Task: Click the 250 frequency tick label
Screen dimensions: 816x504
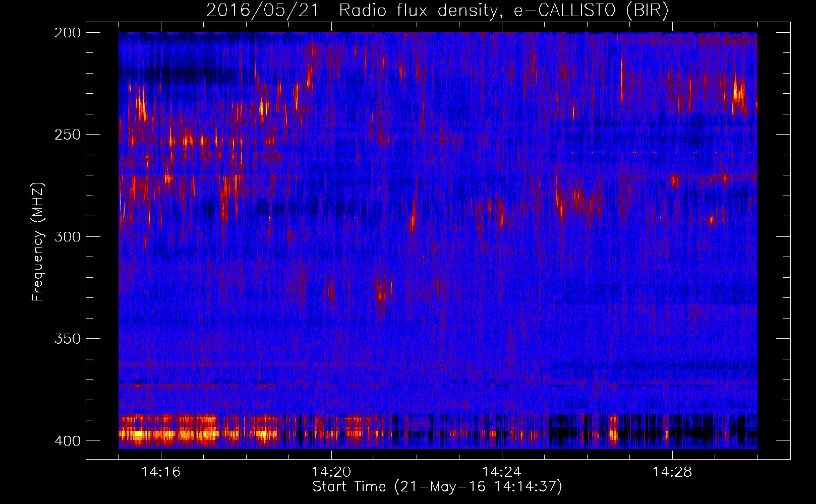Action: pos(67,135)
